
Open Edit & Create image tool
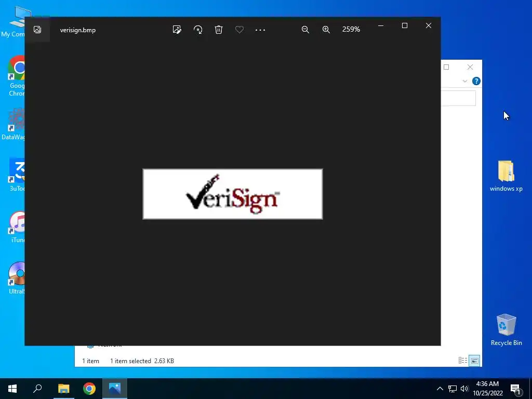click(x=177, y=30)
